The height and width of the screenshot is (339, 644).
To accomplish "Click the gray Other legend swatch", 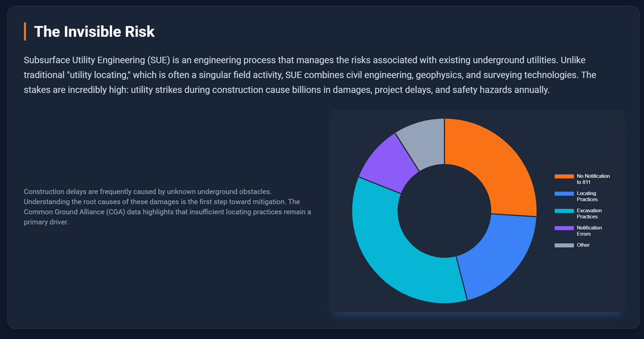I will click(x=564, y=245).
